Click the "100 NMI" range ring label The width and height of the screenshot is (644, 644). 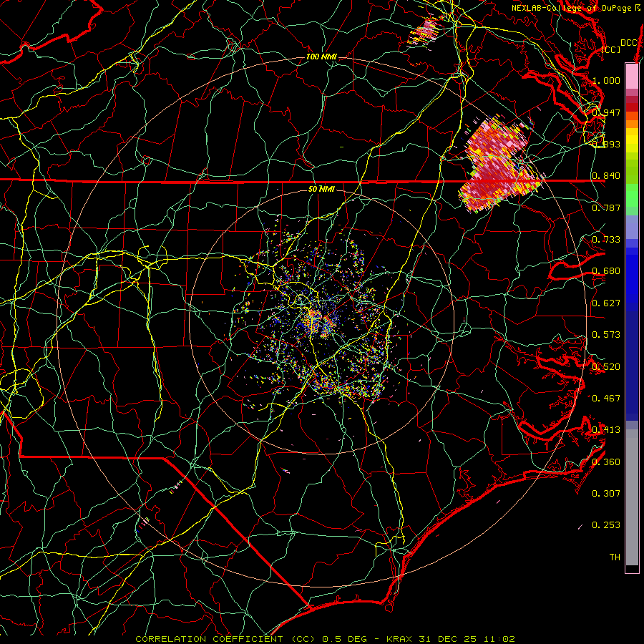click(x=321, y=57)
